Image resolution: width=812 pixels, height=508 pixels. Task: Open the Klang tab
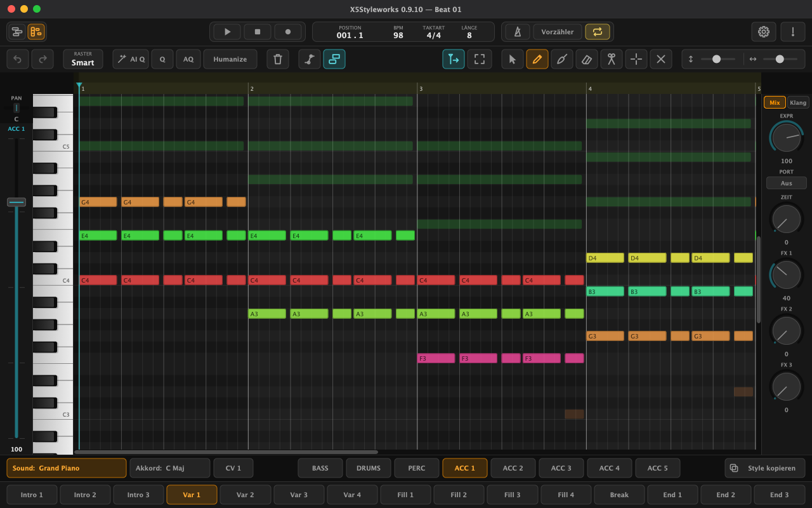pyautogui.click(x=798, y=102)
